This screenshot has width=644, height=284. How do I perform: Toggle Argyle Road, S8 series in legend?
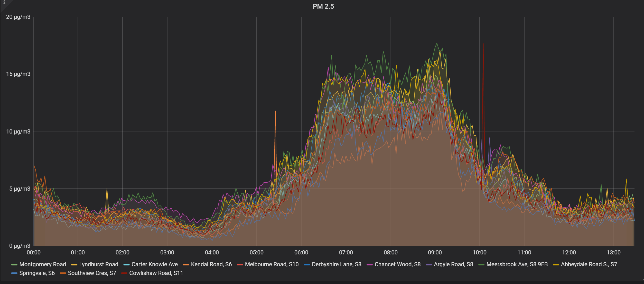pyautogui.click(x=453, y=264)
